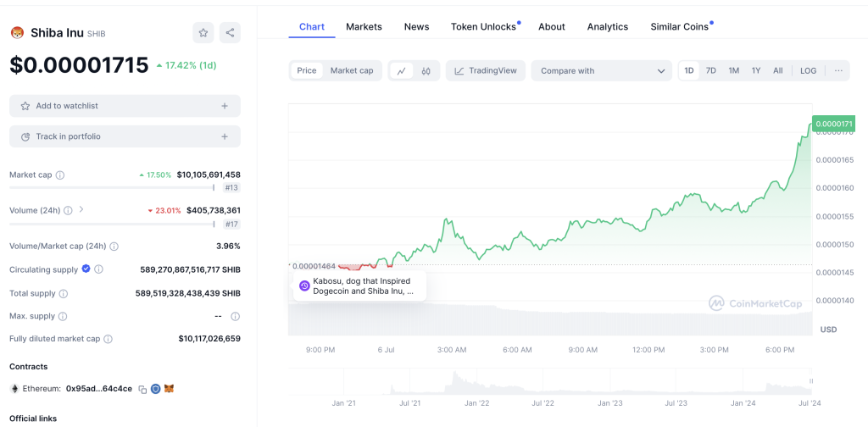Click the range handle on mini timeline
Image resolution: width=868 pixels, height=427 pixels.
click(x=811, y=381)
